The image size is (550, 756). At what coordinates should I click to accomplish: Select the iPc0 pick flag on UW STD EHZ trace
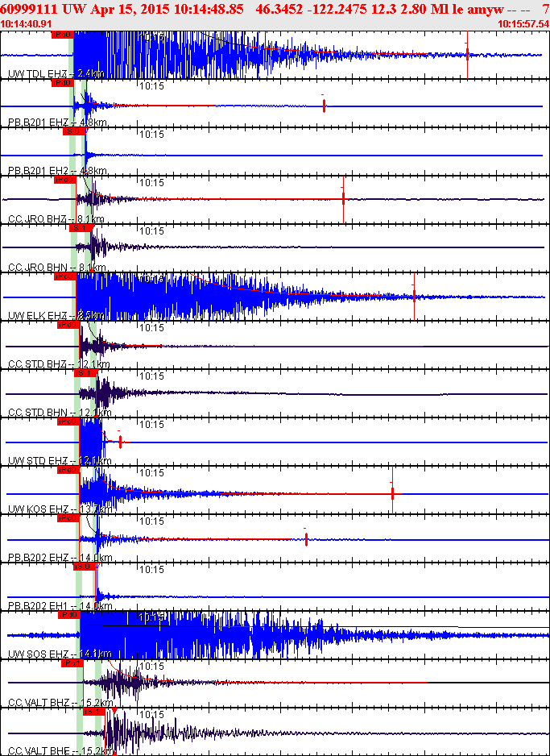coord(68,422)
